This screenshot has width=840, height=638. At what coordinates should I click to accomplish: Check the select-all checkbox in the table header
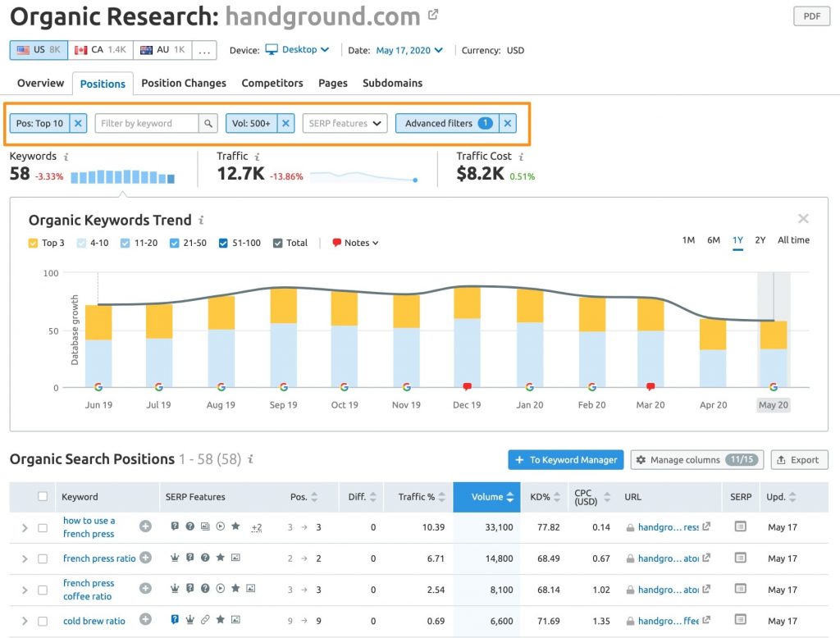(x=43, y=497)
